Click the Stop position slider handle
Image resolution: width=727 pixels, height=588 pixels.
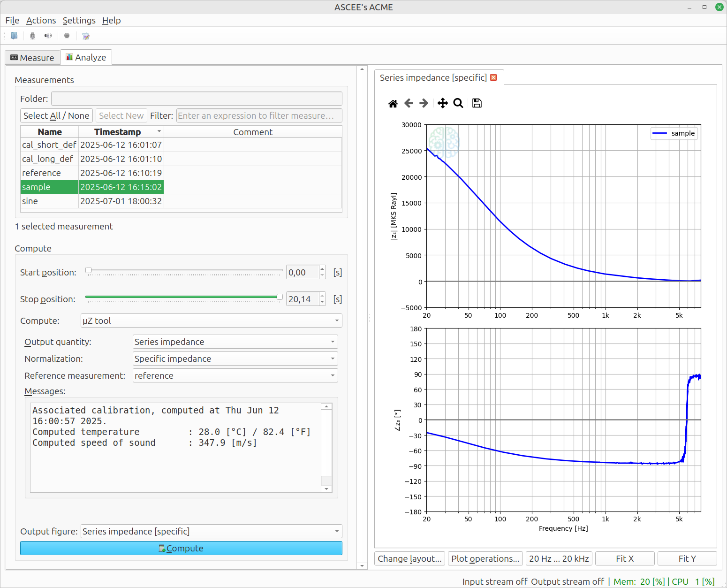280,297
